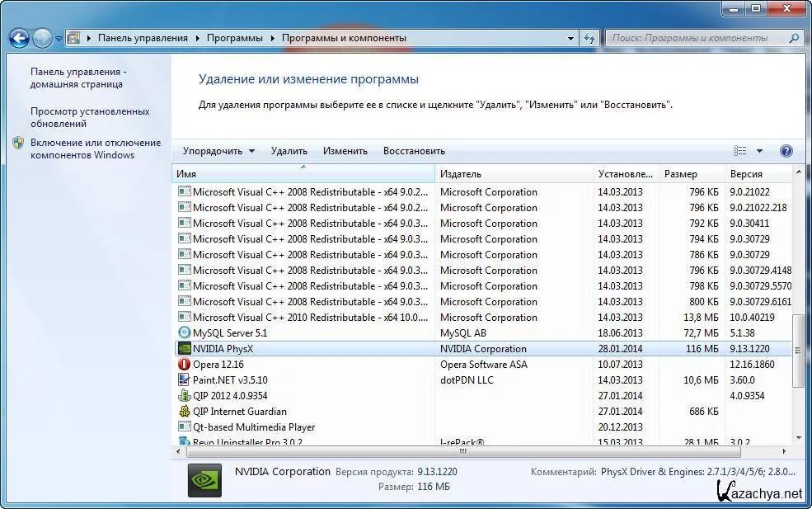812x509 pixels.
Task: Expand the arrow after Панель управления breadcrumb
Action: [197, 38]
